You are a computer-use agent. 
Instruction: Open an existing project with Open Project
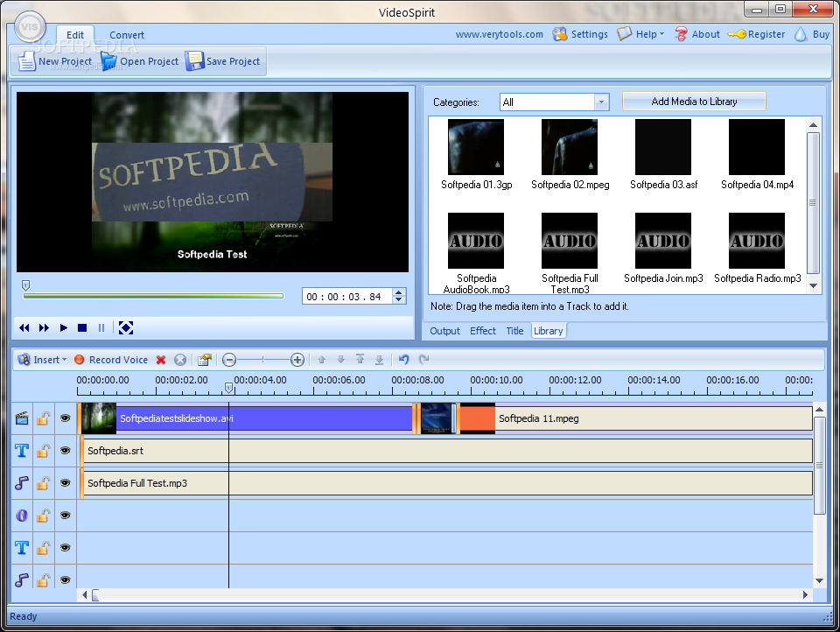click(139, 61)
